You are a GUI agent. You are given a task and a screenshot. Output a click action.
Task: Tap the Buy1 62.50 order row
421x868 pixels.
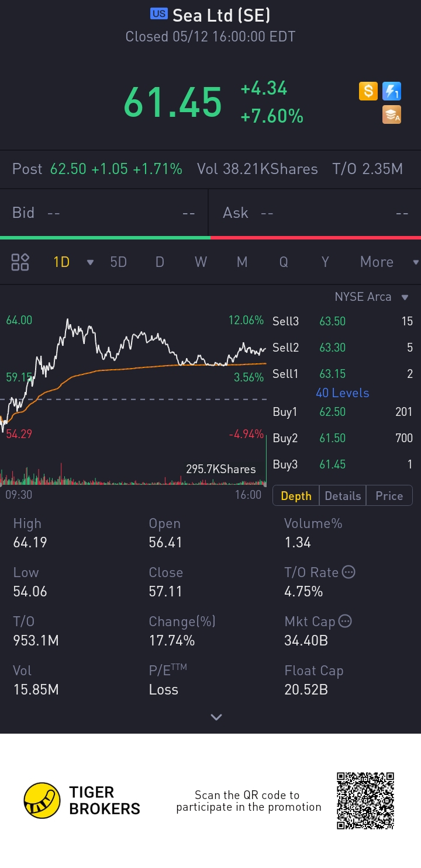point(343,412)
